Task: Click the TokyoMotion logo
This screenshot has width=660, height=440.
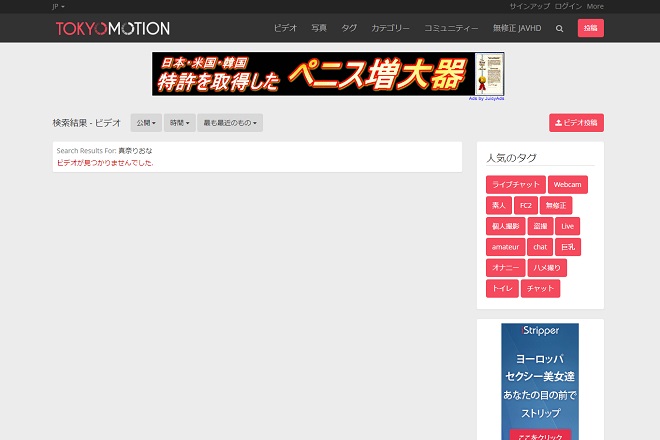Action: [x=112, y=28]
